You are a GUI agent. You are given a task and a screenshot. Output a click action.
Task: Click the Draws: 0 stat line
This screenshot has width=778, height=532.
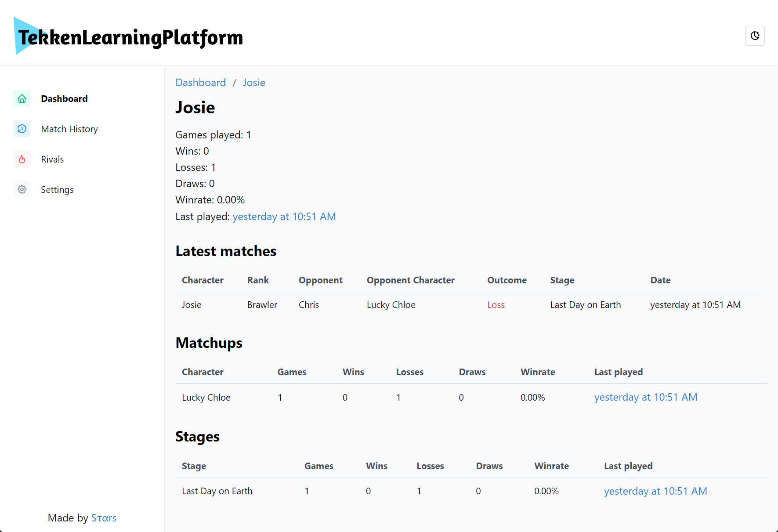195,184
